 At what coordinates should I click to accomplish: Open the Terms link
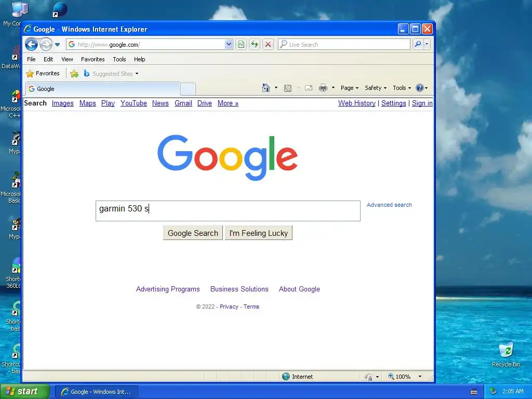pos(251,307)
